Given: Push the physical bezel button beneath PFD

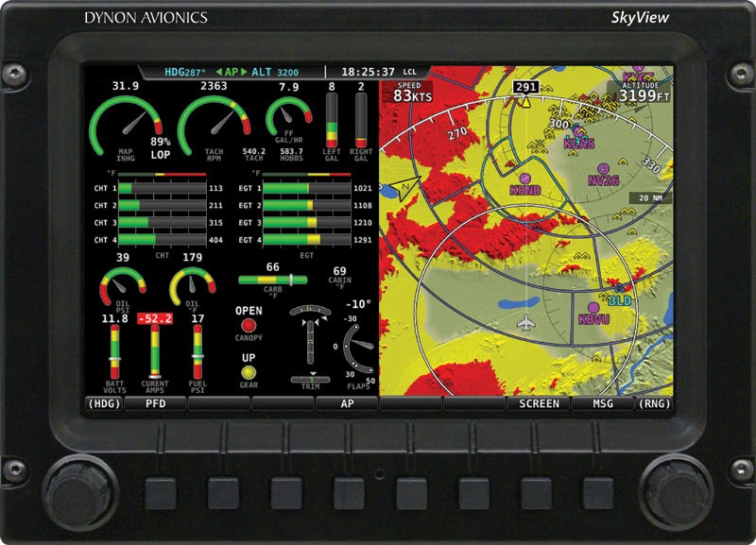Looking at the screenshot, I should 160,493.
